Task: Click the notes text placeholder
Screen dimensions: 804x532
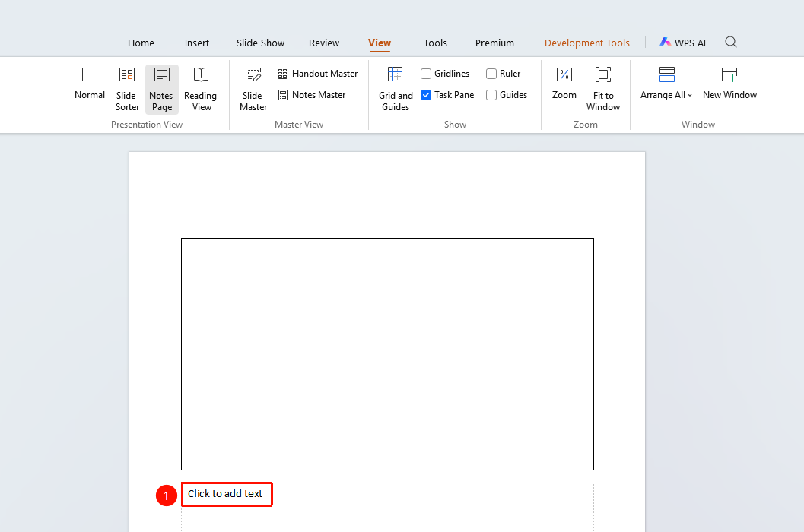Action: [388, 508]
